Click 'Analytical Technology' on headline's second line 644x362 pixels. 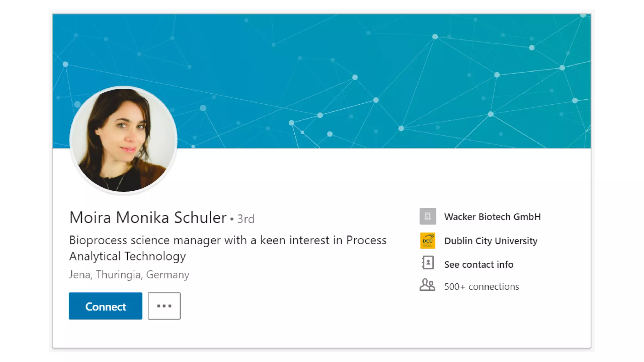pyautogui.click(x=127, y=256)
